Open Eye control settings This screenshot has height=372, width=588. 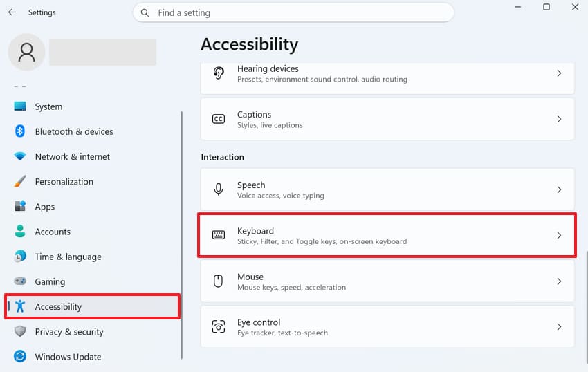[x=387, y=326]
